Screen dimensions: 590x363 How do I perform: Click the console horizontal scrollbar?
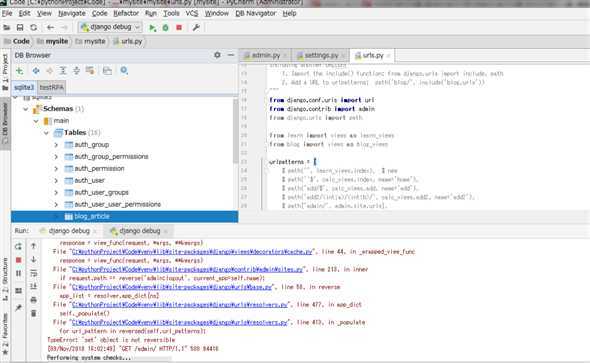[109, 358]
